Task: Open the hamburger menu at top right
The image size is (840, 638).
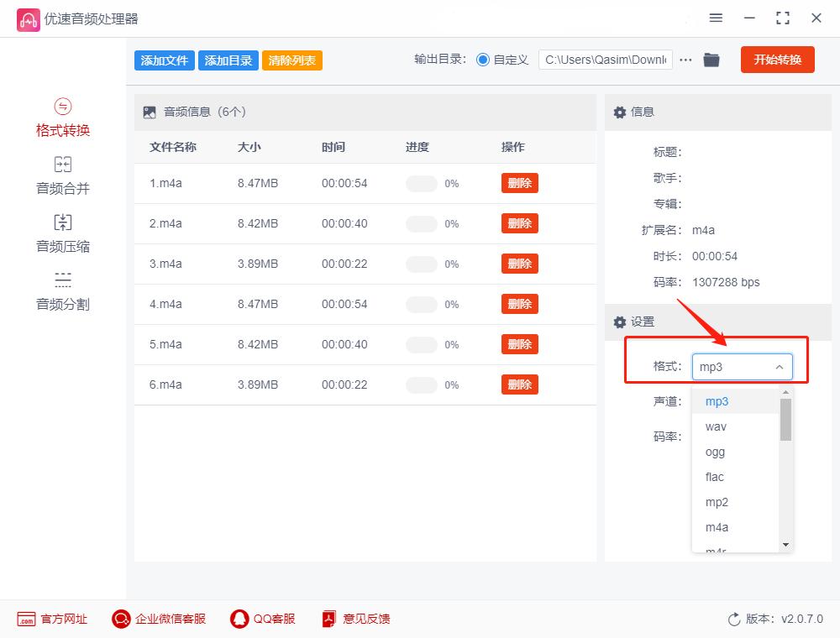Action: 717,18
